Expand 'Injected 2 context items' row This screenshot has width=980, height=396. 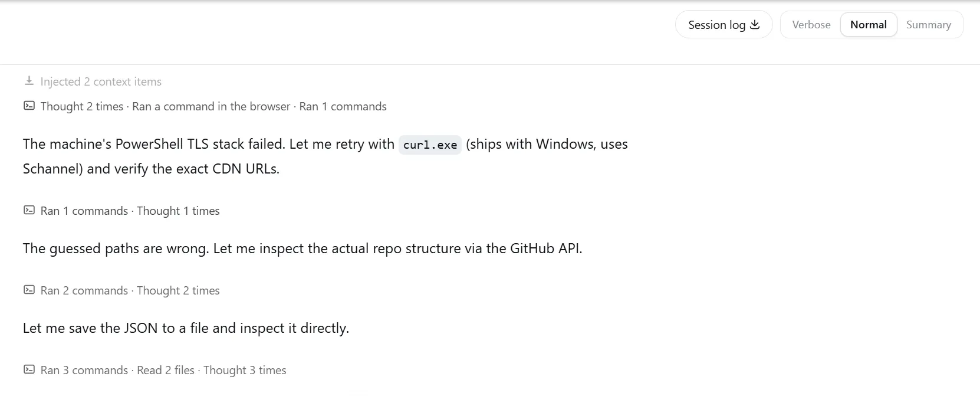coord(93,81)
